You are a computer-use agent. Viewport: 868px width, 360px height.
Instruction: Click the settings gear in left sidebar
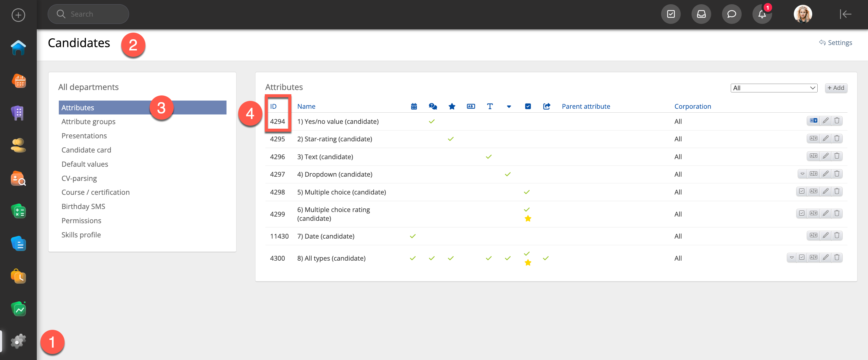coord(18,342)
